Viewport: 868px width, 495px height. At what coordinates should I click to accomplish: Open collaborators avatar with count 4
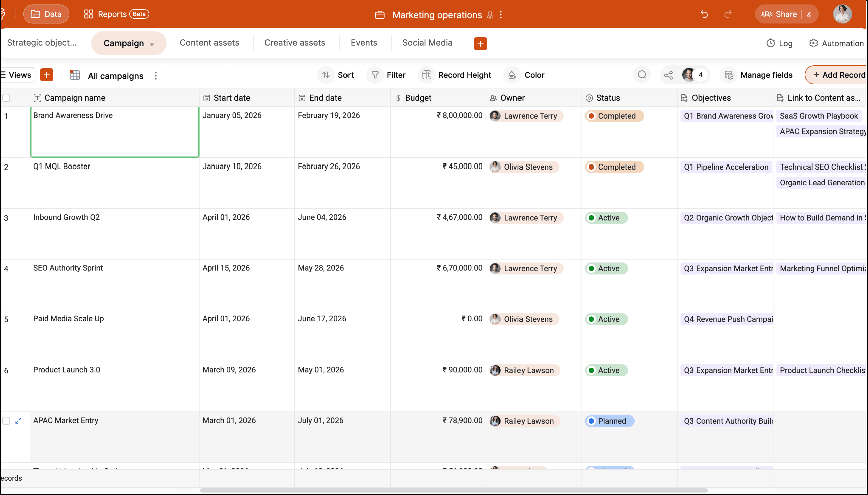coord(695,75)
